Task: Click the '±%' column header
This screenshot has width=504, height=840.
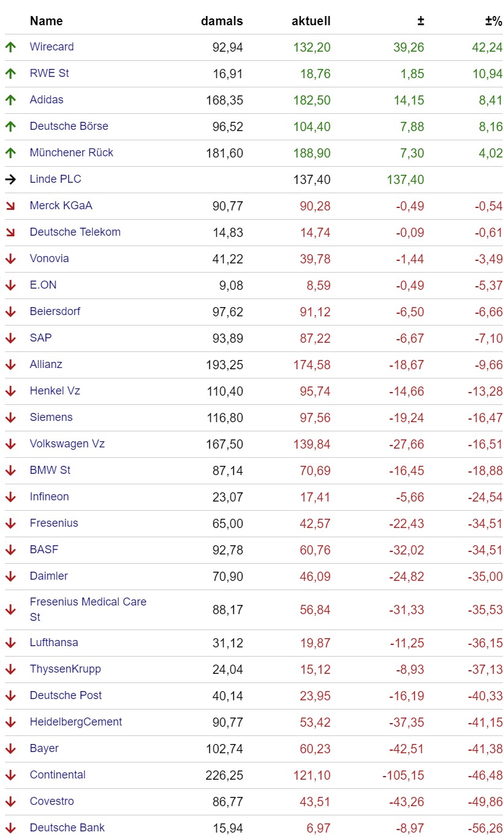Action: click(x=494, y=21)
